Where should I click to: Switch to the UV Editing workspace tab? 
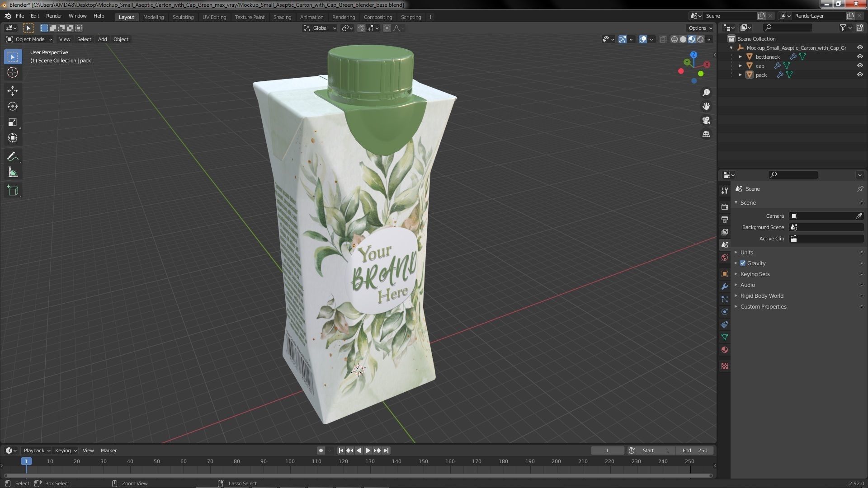[214, 17]
